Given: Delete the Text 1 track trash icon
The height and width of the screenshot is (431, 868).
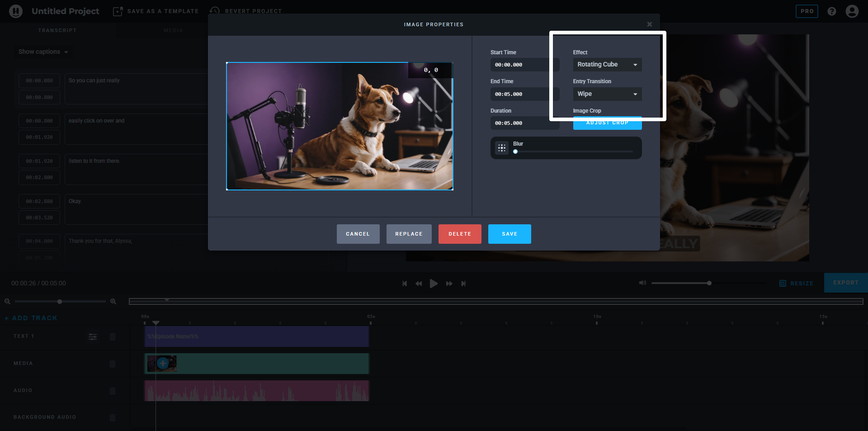Looking at the screenshot, I should point(113,336).
